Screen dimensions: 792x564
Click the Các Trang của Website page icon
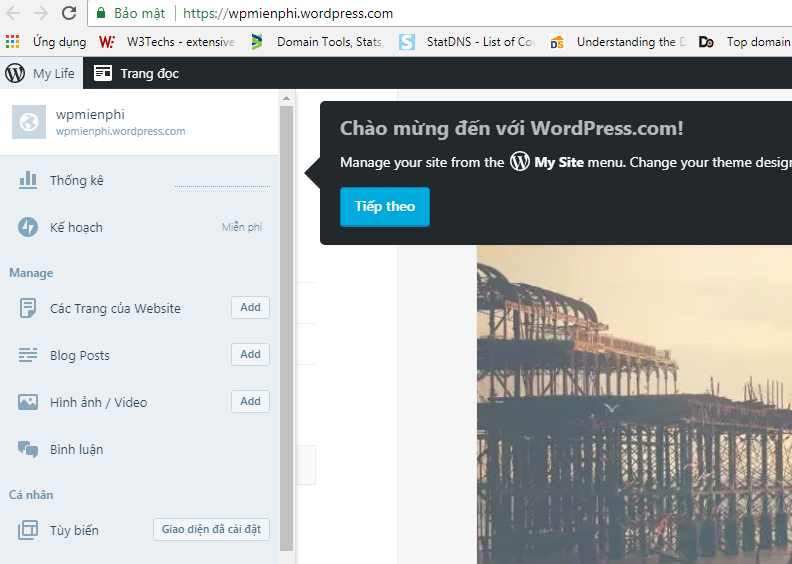(x=28, y=308)
